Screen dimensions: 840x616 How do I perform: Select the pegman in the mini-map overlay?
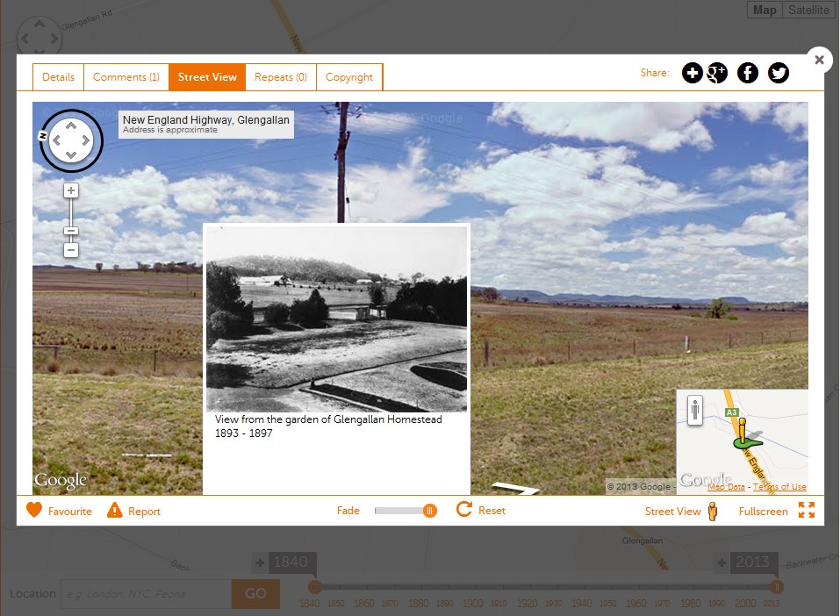coord(693,409)
